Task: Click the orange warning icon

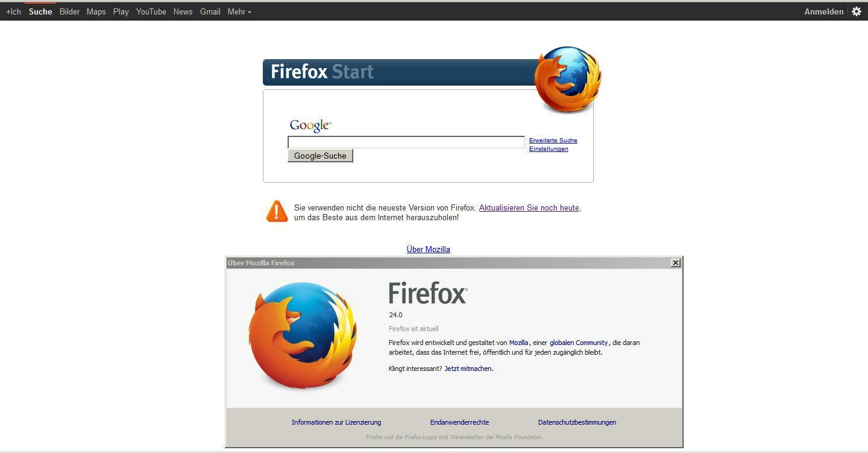Action: (277, 212)
